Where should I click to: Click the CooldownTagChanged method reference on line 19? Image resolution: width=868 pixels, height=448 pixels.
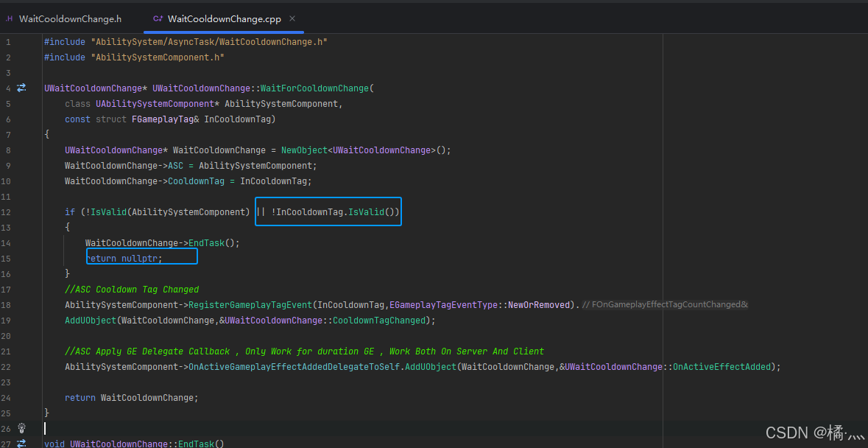tap(379, 320)
